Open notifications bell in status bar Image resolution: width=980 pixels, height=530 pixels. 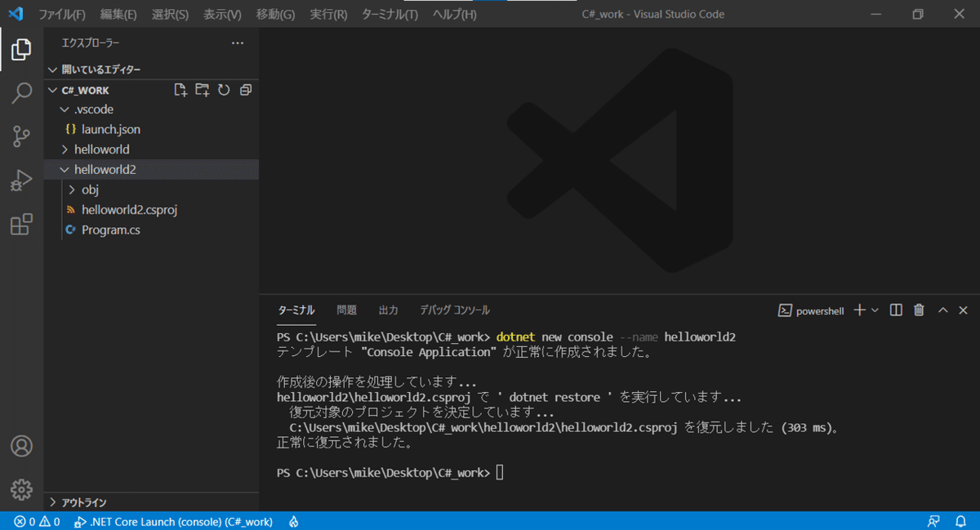click(x=960, y=521)
